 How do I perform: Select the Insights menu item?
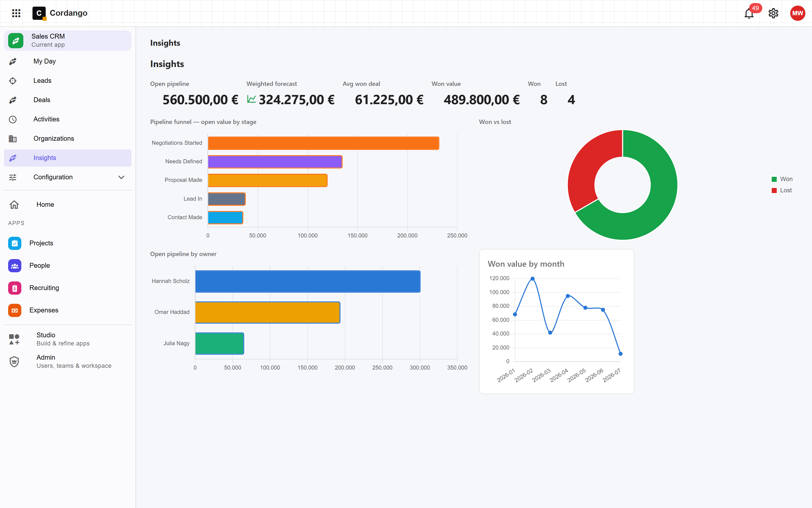click(x=67, y=158)
